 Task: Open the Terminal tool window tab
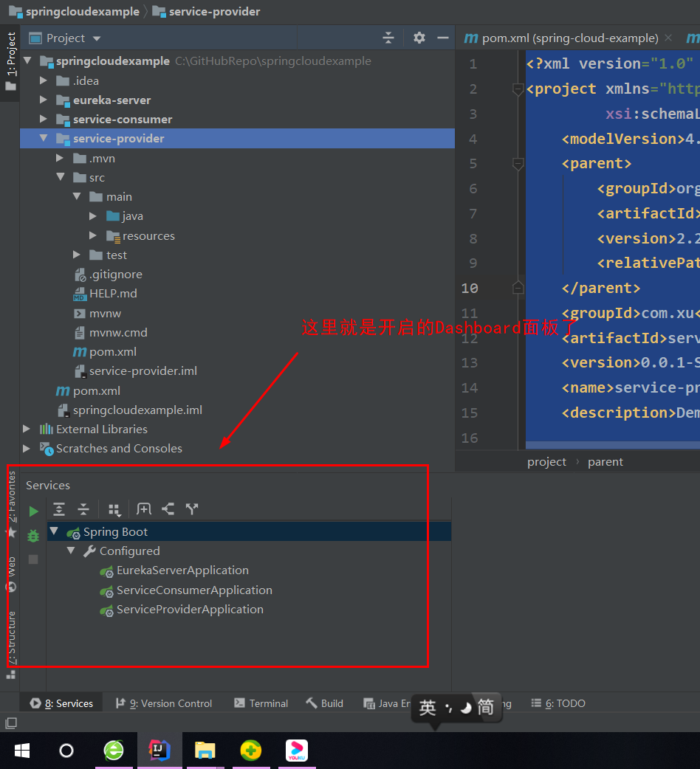(x=261, y=703)
